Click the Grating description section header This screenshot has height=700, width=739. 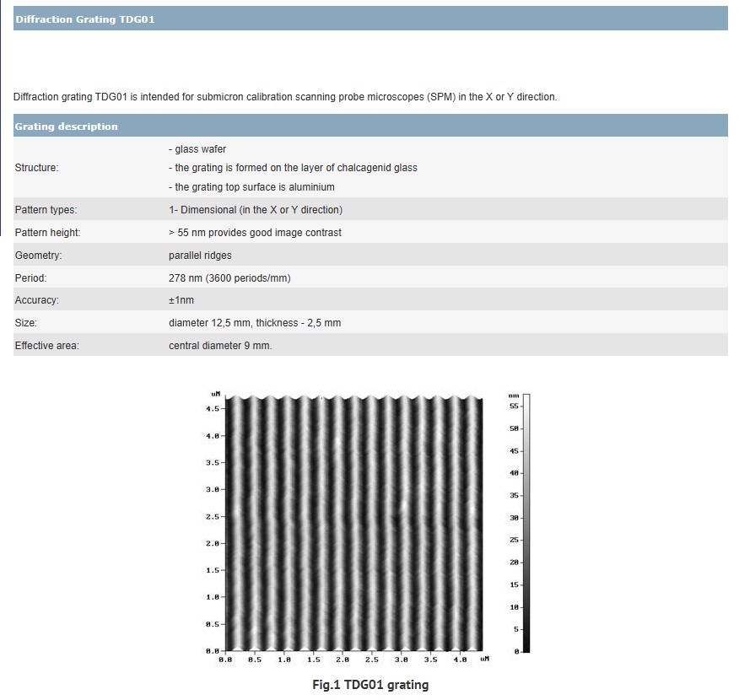67,127
